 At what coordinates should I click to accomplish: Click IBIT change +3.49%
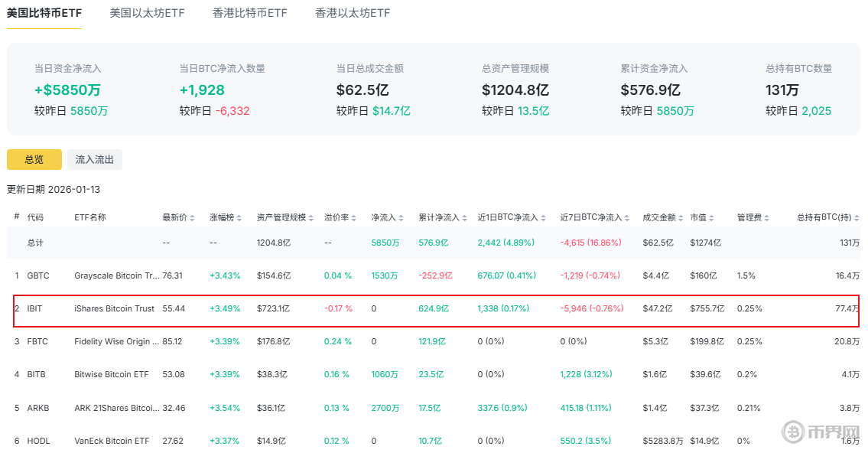[225, 308]
